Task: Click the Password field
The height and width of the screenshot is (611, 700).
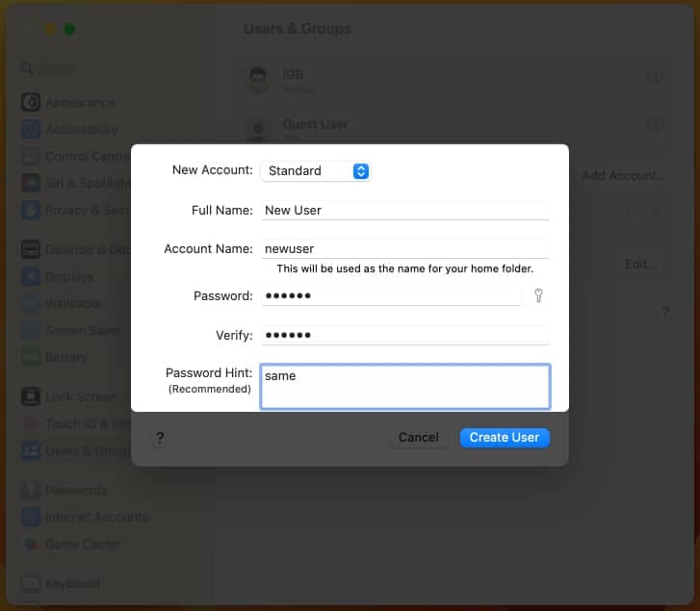Action: [x=391, y=295]
